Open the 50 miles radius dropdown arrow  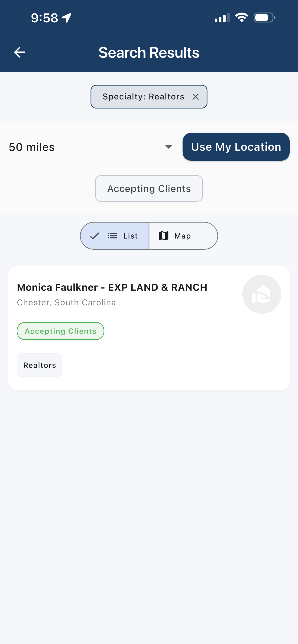point(169,147)
